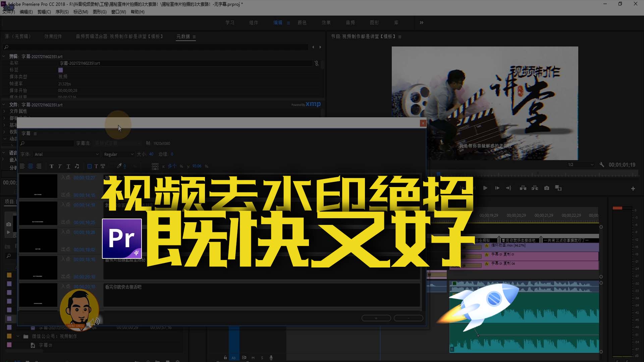
Task: Align caption text left
Action: pyautogui.click(x=22, y=166)
